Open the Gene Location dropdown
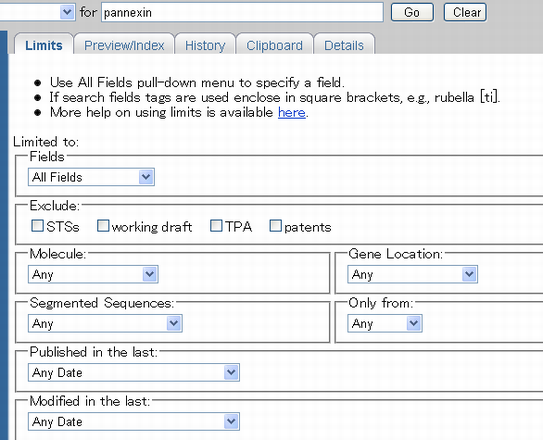This screenshot has height=440, width=543. tap(412, 275)
